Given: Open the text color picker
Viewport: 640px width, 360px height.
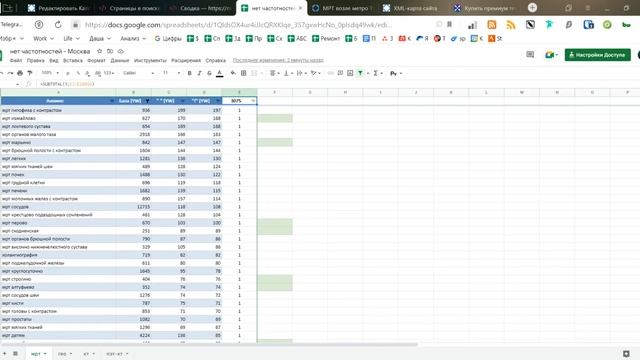Looking at the screenshot, I should (x=220, y=73).
